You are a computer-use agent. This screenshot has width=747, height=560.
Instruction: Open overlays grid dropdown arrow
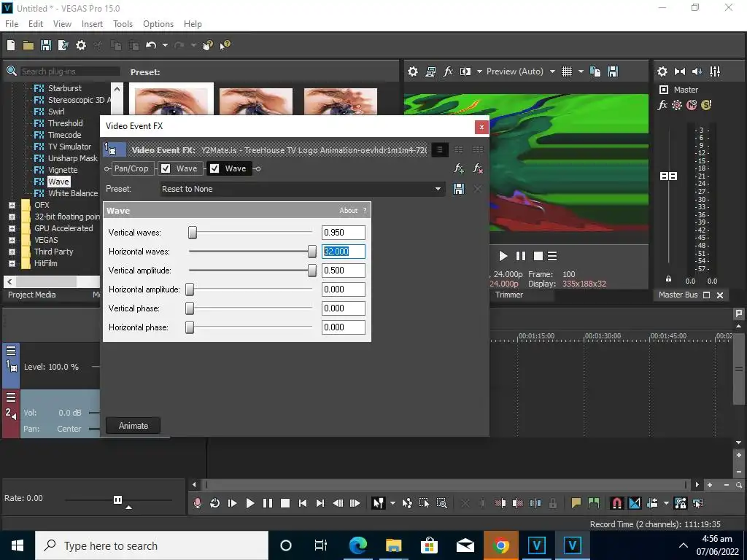[581, 71]
